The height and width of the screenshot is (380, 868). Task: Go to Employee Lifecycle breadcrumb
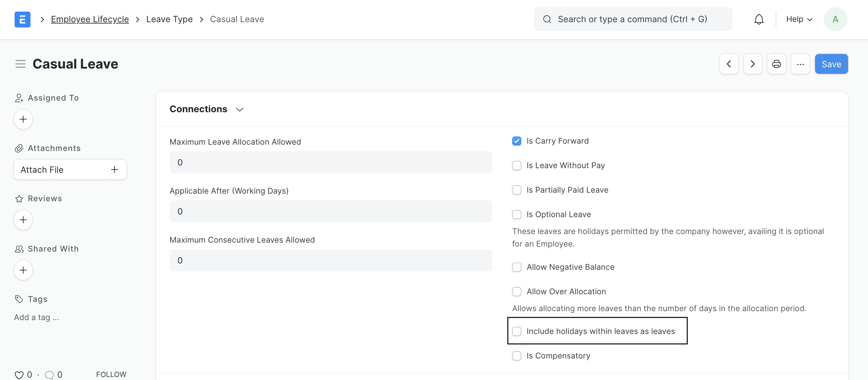point(90,19)
